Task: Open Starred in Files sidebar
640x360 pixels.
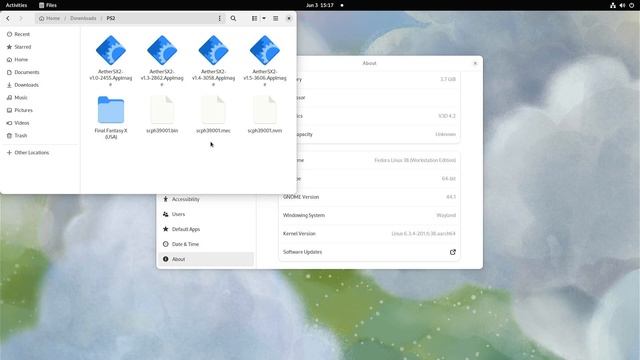Action: (40, 47)
